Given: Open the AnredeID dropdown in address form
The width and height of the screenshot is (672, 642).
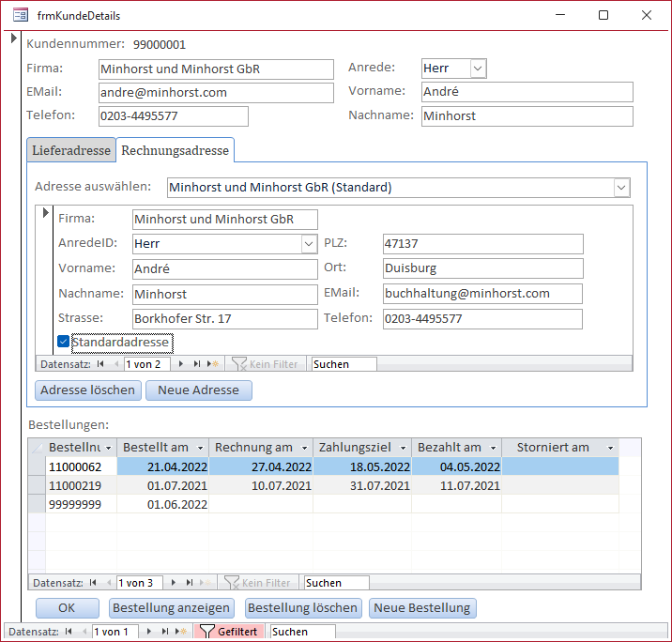Looking at the screenshot, I should 309,244.
